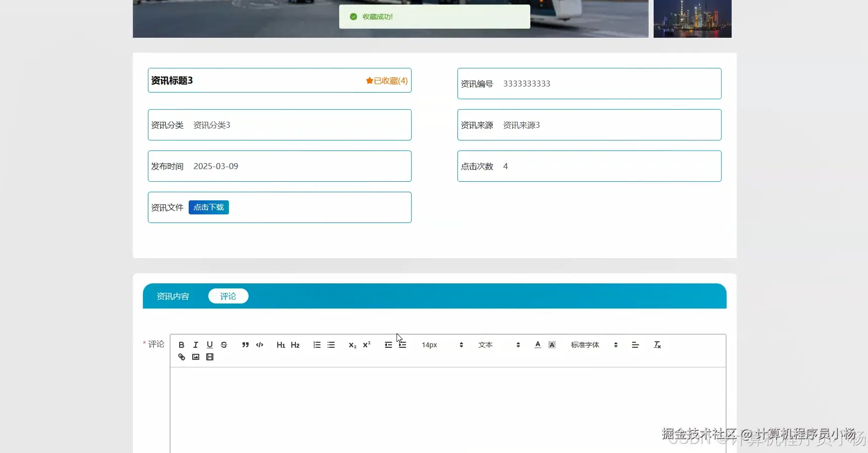
Task: Apply Heading 1 style
Action: [x=281, y=345]
